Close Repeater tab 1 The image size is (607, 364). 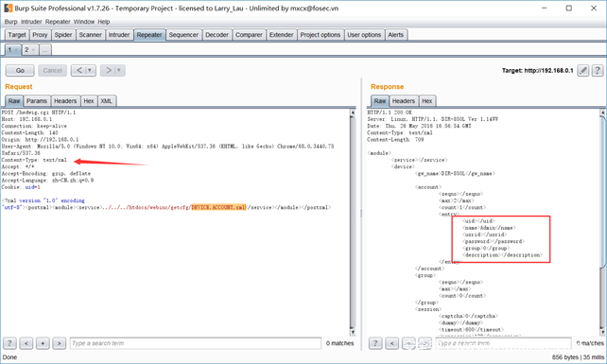click(16, 50)
